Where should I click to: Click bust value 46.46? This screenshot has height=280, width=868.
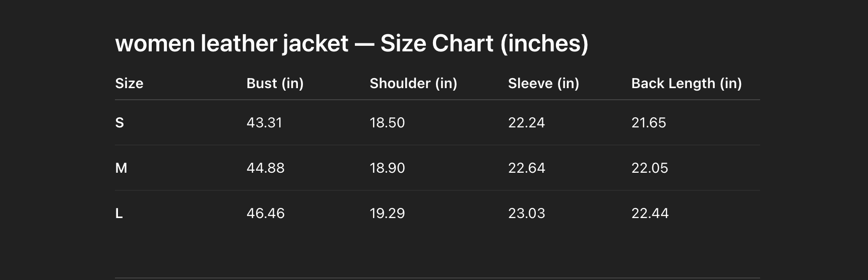tap(265, 214)
